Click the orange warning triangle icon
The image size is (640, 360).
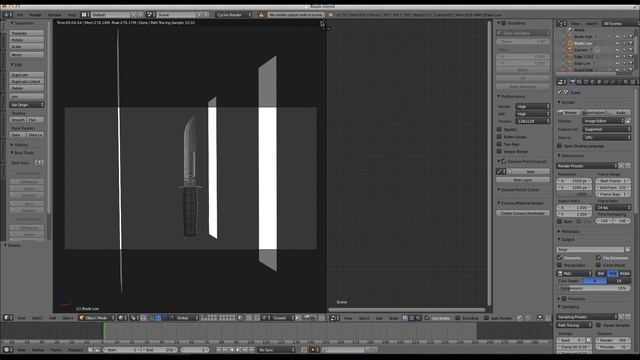pyautogui.click(x=261, y=15)
